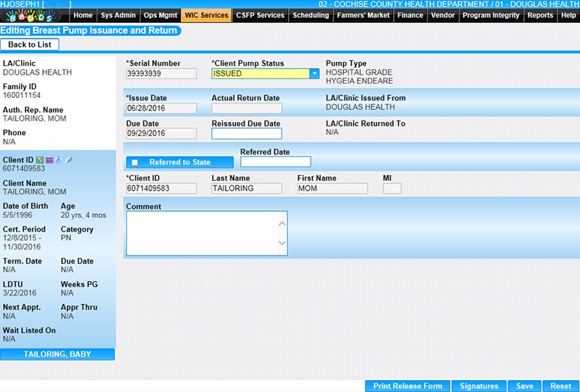Open the WIC Services menu
The image size is (580, 392).
point(206,15)
